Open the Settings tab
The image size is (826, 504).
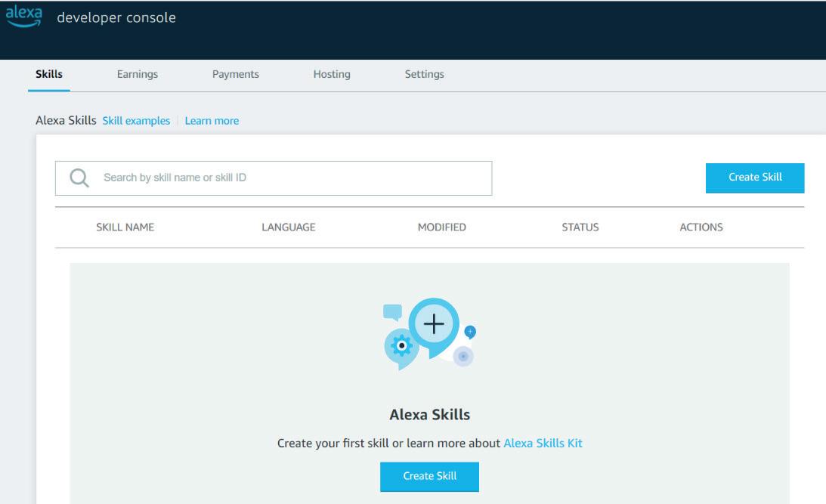(x=424, y=74)
